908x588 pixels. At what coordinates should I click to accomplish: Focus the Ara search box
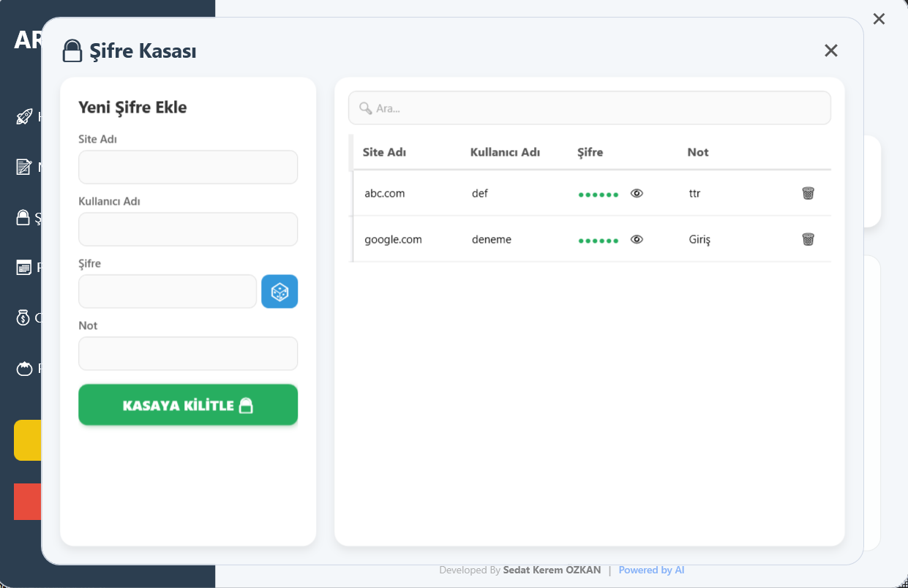point(589,108)
